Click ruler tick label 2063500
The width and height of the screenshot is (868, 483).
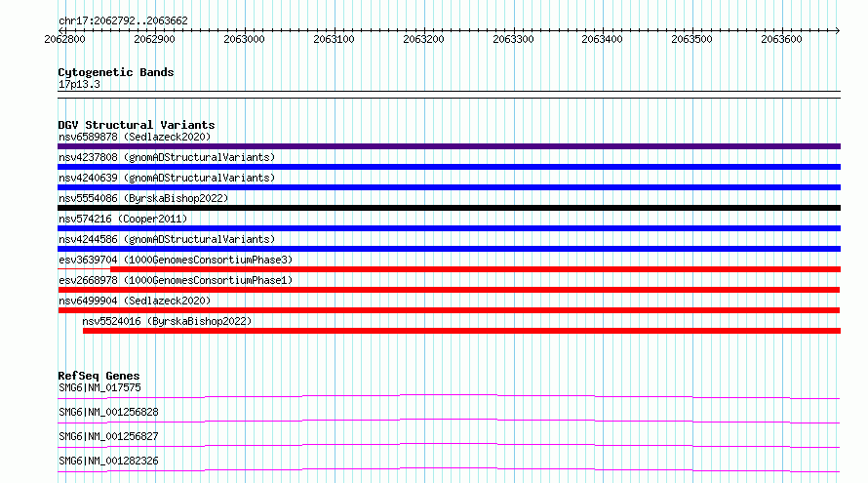click(x=692, y=39)
